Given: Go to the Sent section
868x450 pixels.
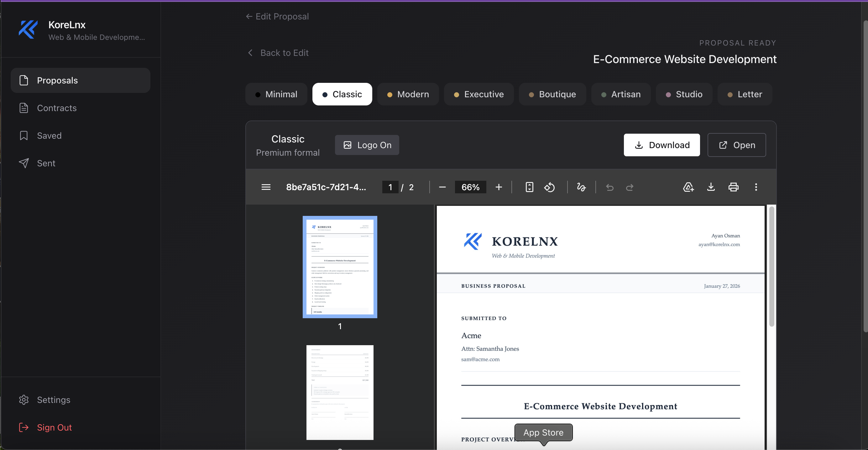Looking at the screenshot, I should tap(46, 163).
